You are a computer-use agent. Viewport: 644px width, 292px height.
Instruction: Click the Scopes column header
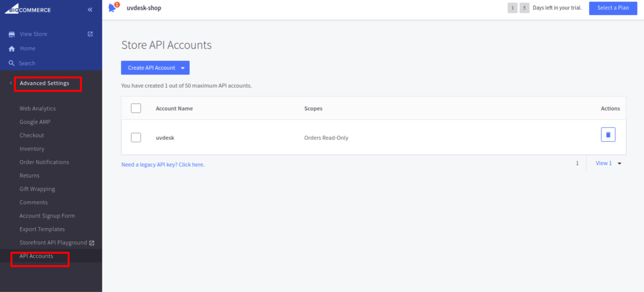[314, 108]
